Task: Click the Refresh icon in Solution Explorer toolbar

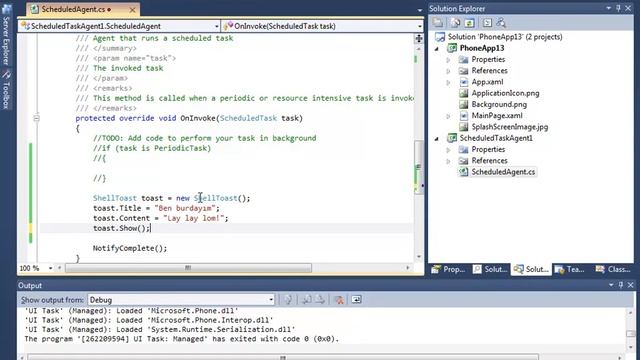Action: coord(469,23)
